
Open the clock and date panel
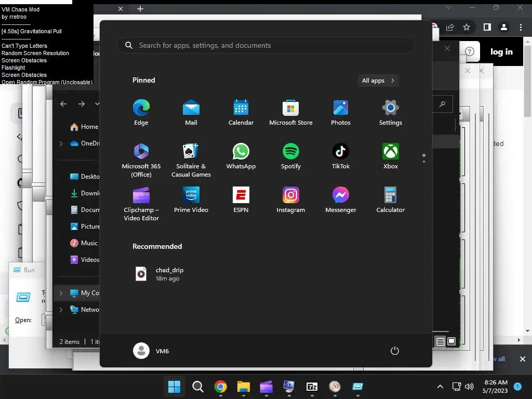coord(495,387)
